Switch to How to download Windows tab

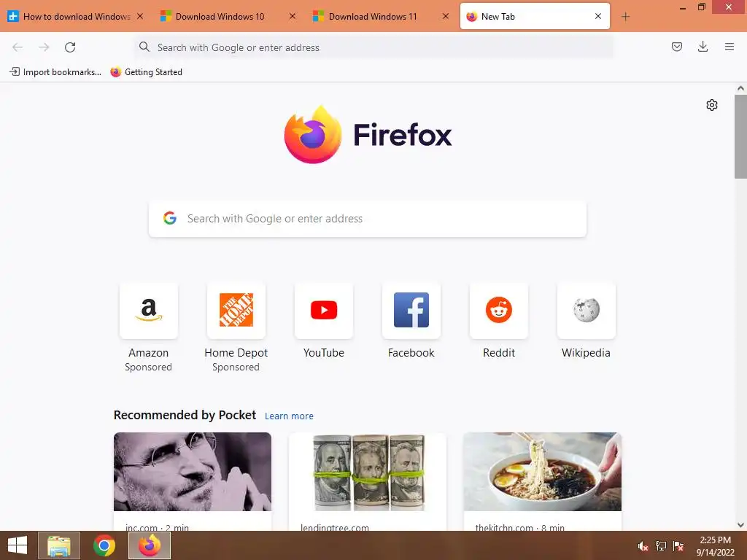click(76, 17)
